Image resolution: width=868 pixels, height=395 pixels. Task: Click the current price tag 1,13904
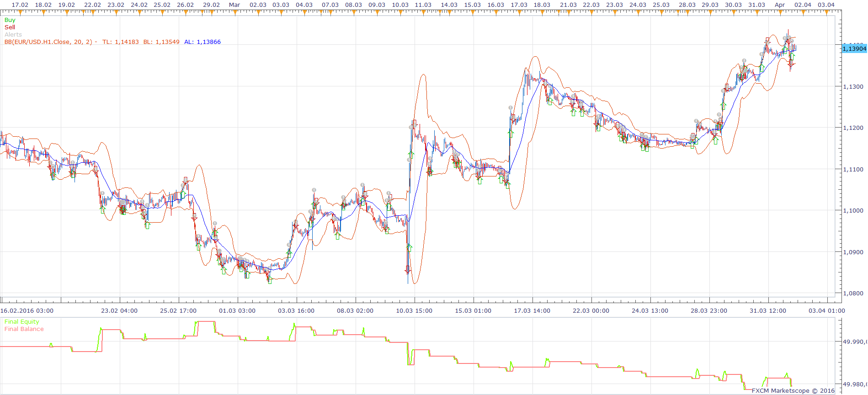pyautogui.click(x=854, y=48)
